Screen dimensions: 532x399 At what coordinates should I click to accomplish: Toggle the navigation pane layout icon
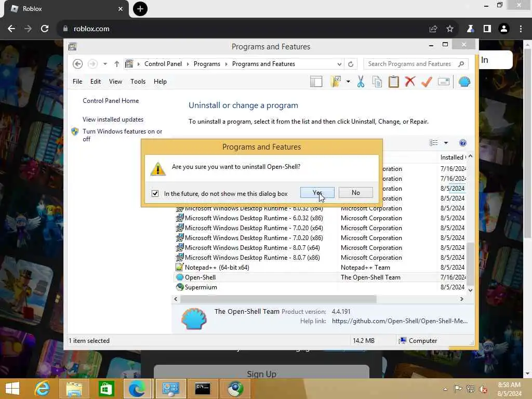pyautogui.click(x=316, y=82)
